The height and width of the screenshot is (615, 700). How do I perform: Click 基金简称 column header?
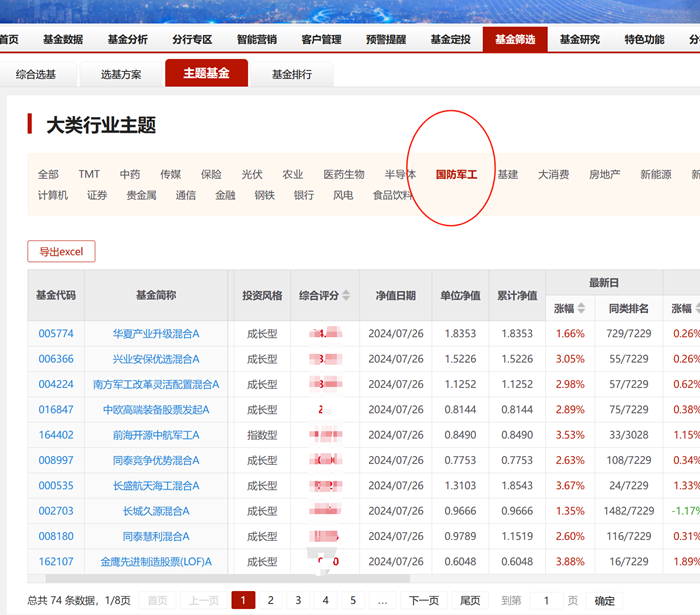pyautogui.click(x=156, y=295)
